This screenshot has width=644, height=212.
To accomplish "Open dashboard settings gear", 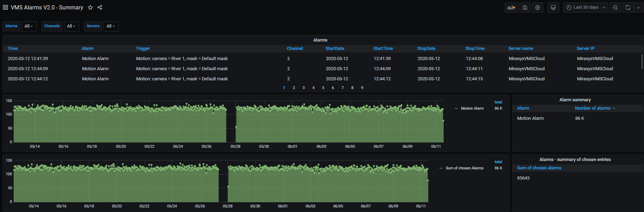I will [x=538, y=7].
